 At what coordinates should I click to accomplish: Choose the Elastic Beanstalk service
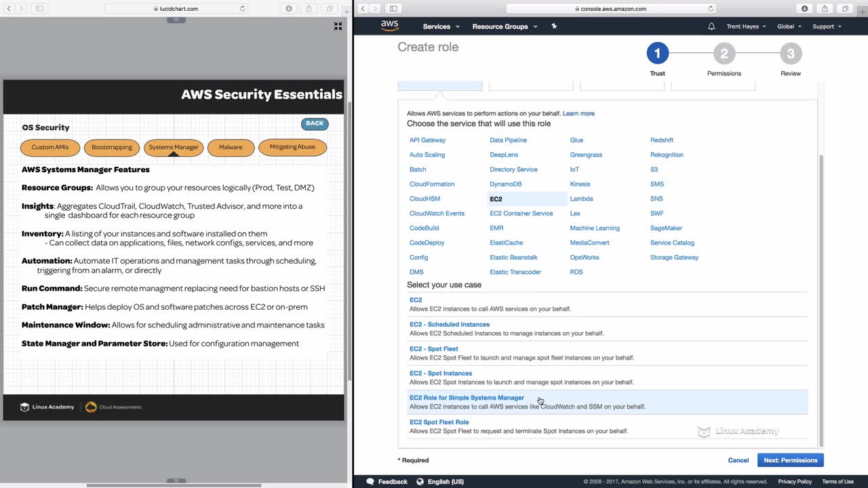[x=513, y=258]
